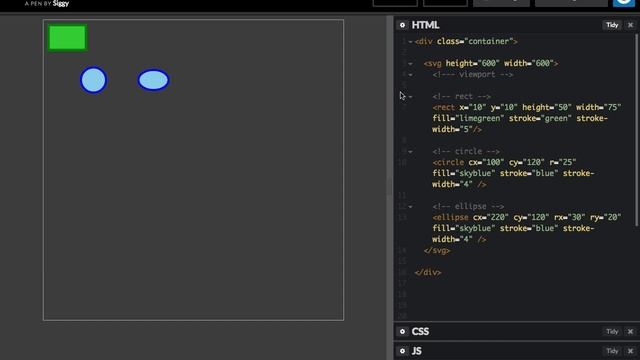This screenshot has width=640, height=360.
Task: Collapse the rect comment fold arrow
Action: (410, 97)
